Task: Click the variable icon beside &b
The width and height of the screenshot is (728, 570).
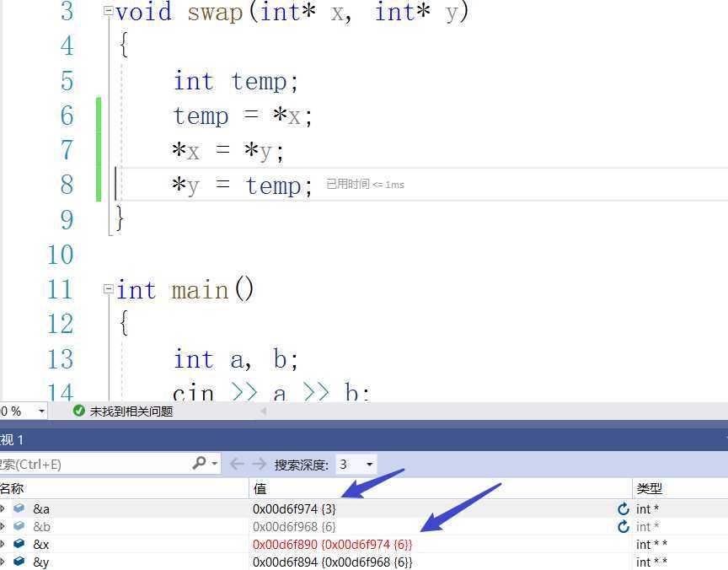Action: [19, 526]
